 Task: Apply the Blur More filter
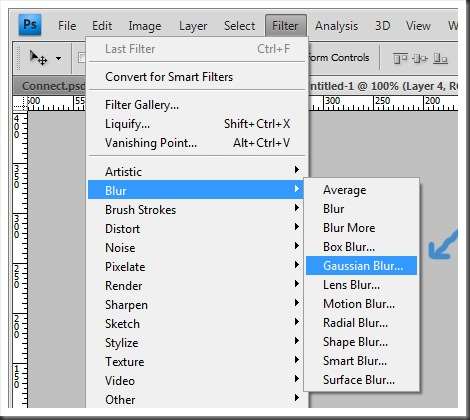tap(362, 228)
